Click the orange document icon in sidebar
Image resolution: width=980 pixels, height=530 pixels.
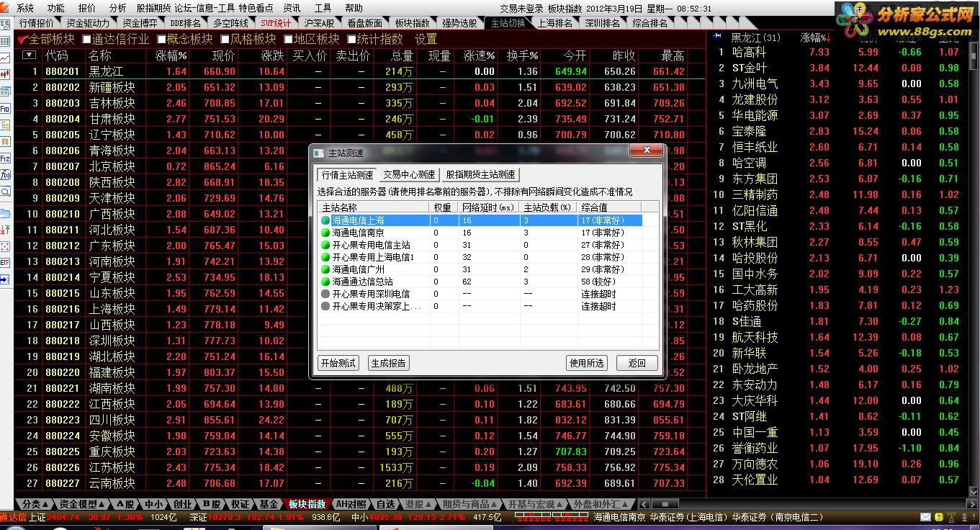[x=5, y=142]
